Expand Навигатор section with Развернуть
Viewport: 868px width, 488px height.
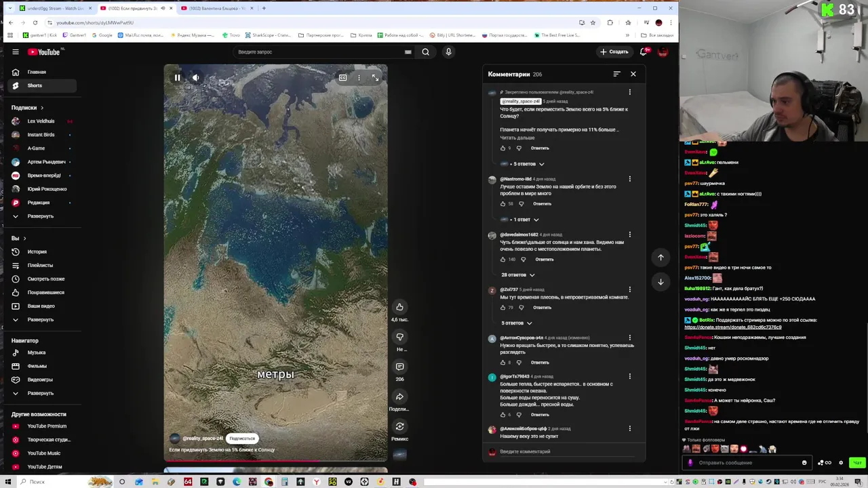[42, 393]
